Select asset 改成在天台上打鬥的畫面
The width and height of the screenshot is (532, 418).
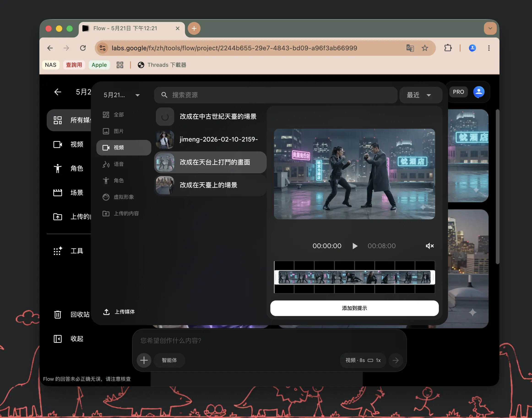click(210, 162)
